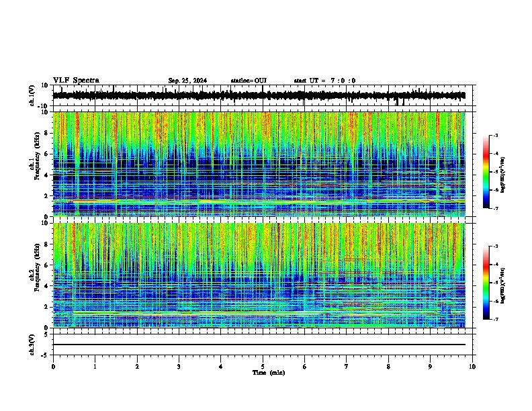Click the "VLF Spectra" title text
The width and height of the screenshot is (532, 411).
76,81
